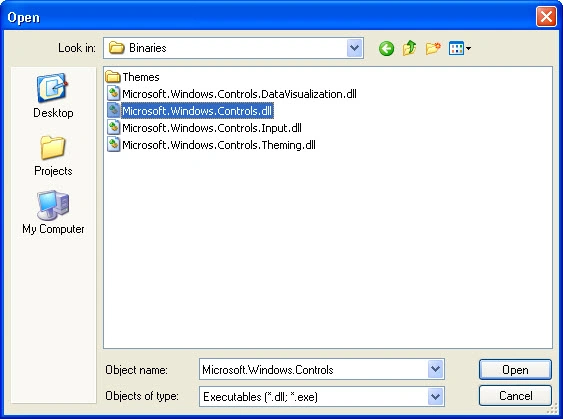Viewport: 563px width, 419px height.
Task: Open the My Computer shortcut
Action: [x=53, y=213]
